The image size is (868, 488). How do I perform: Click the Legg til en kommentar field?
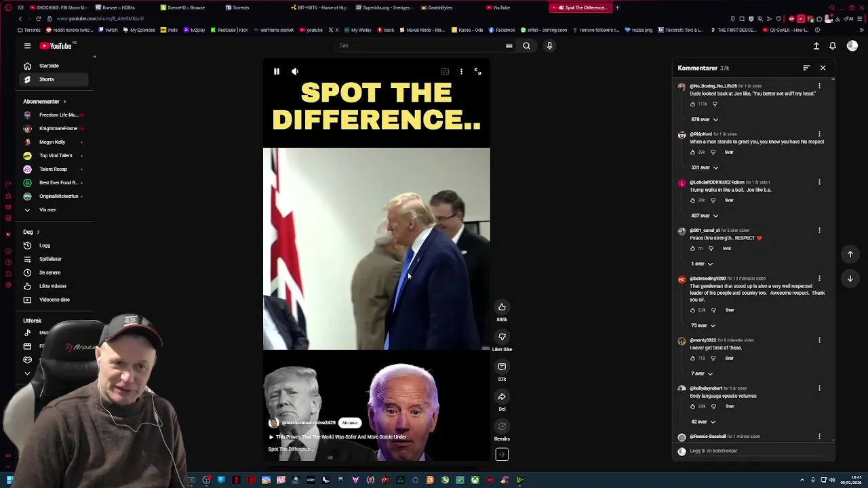pyautogui.click(x=757, y=451)
